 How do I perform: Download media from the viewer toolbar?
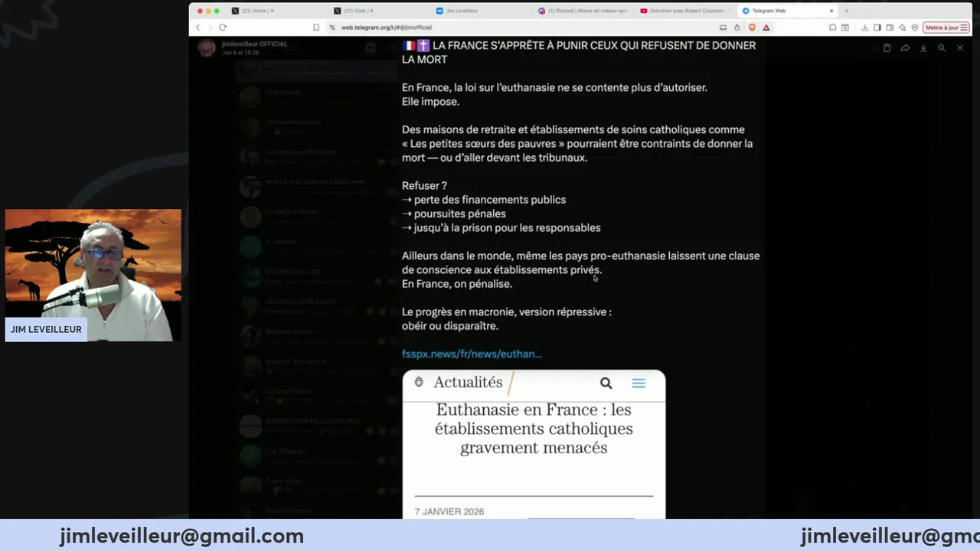point(923,48)
